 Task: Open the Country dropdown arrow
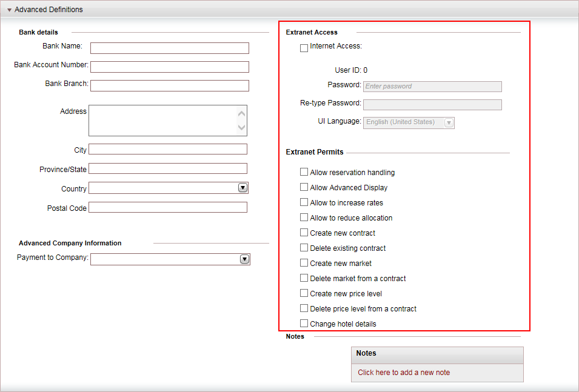243,188
